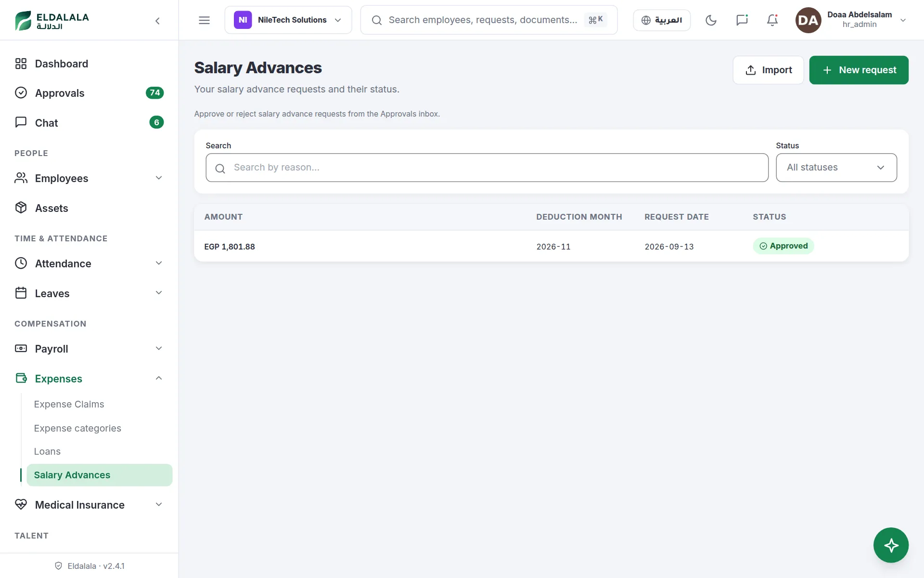Viewport: 924px width, 578px height.
Task: Click the Payroll banknote icon
Action: [21, 348]
